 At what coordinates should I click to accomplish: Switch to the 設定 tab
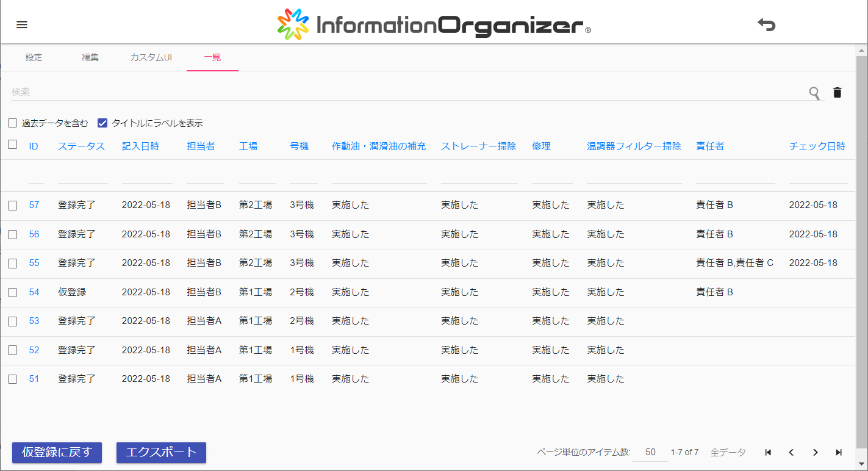(x=34, y=57)
